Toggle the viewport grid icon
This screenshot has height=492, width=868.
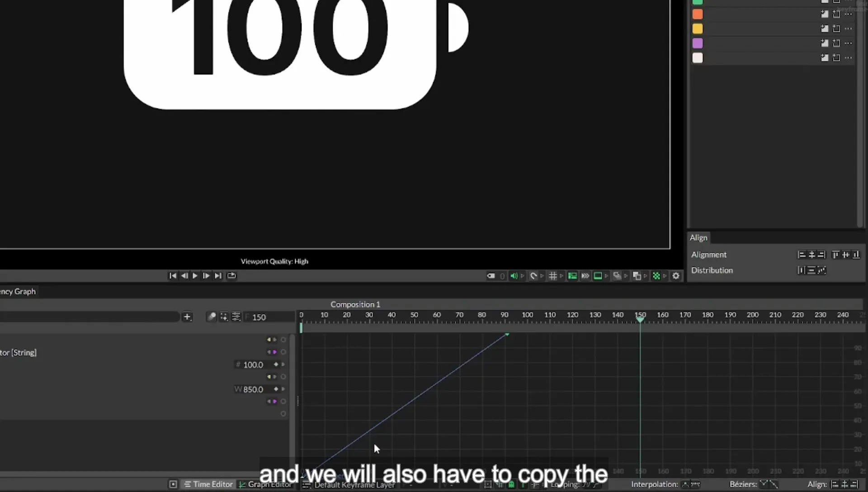(552, 276)
